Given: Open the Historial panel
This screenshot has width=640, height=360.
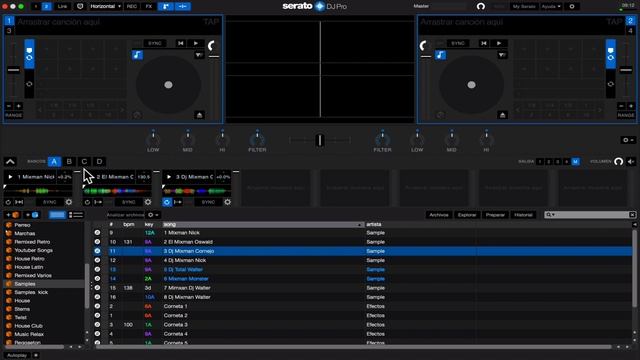Looking at the screenshot, I should [523, 215].
